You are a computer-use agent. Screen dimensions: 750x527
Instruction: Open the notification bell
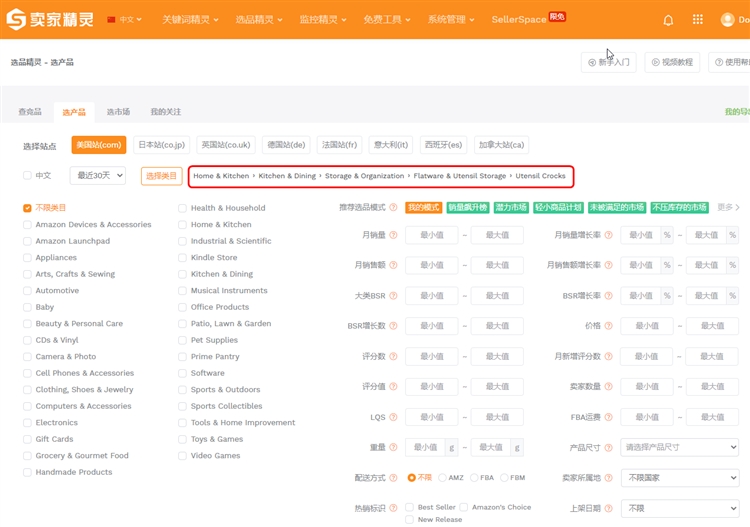(668, 20)
